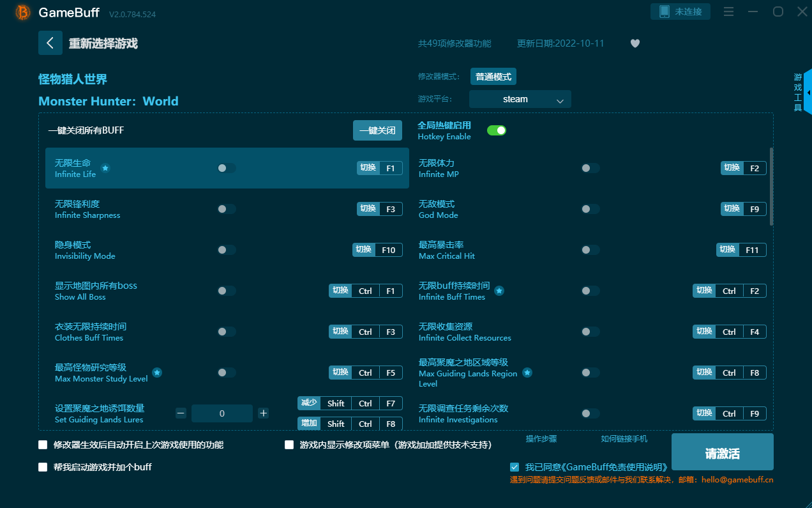Click the GameBuff logo icon
Image resolution: width=812 pixels, height=508 pixels.
pyautogui.click(x=23, y=12)
